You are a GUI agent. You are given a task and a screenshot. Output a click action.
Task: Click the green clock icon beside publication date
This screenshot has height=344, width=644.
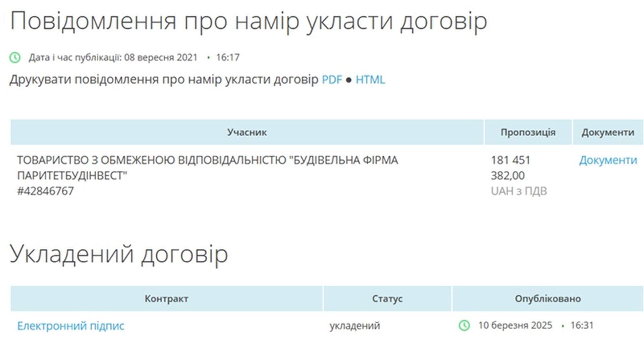pyautogui.click(x=15, y=57)
